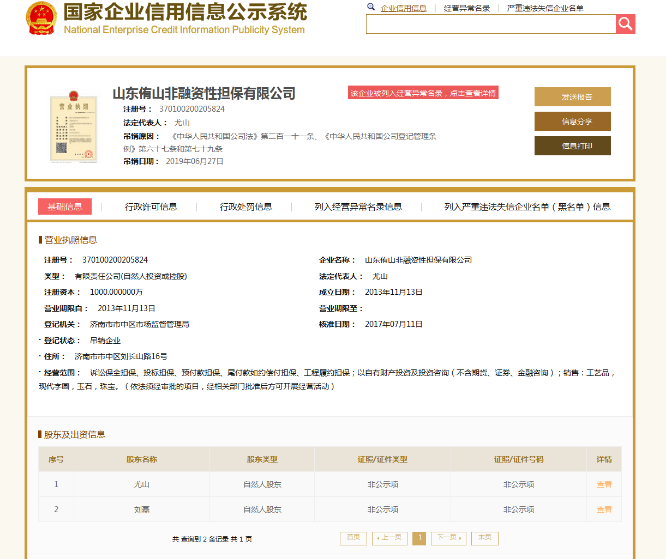The image size is (666, 559).
Task: Click the registration status value 吊销企业
Action: [x=105, y=341]
